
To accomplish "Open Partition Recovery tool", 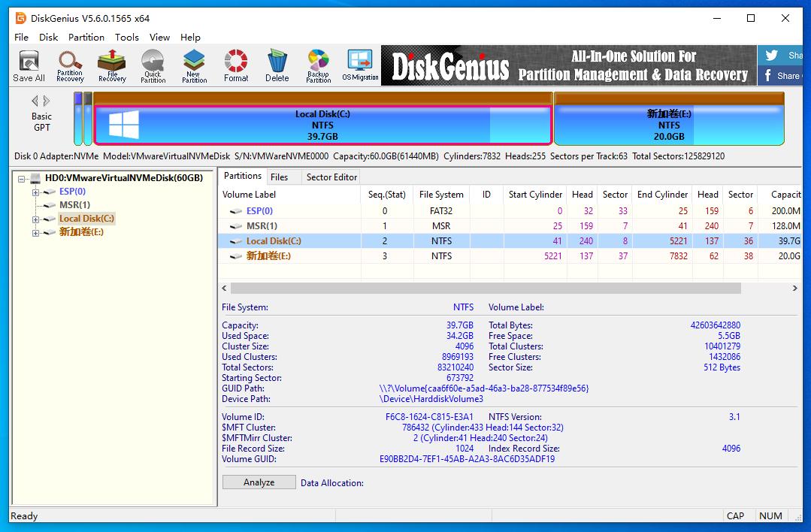I will pyautogui.click(x=70, y=65).
